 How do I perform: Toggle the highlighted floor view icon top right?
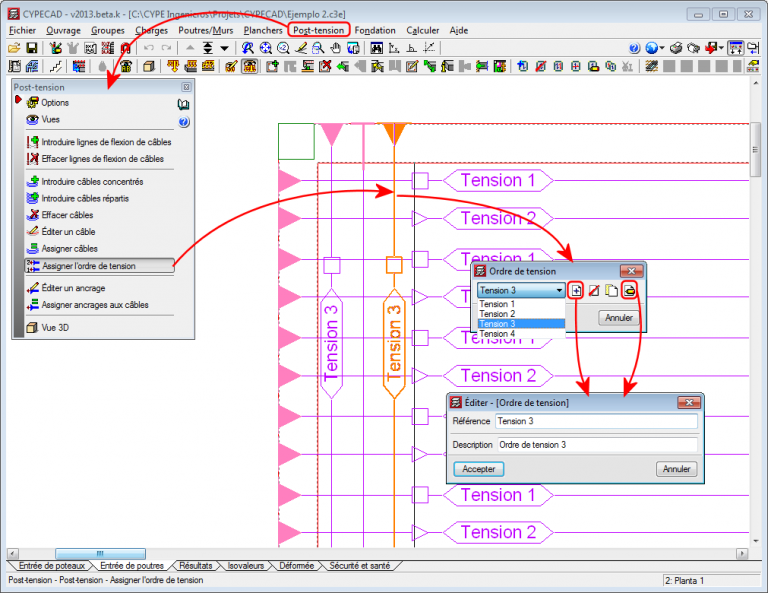[736, 48]
